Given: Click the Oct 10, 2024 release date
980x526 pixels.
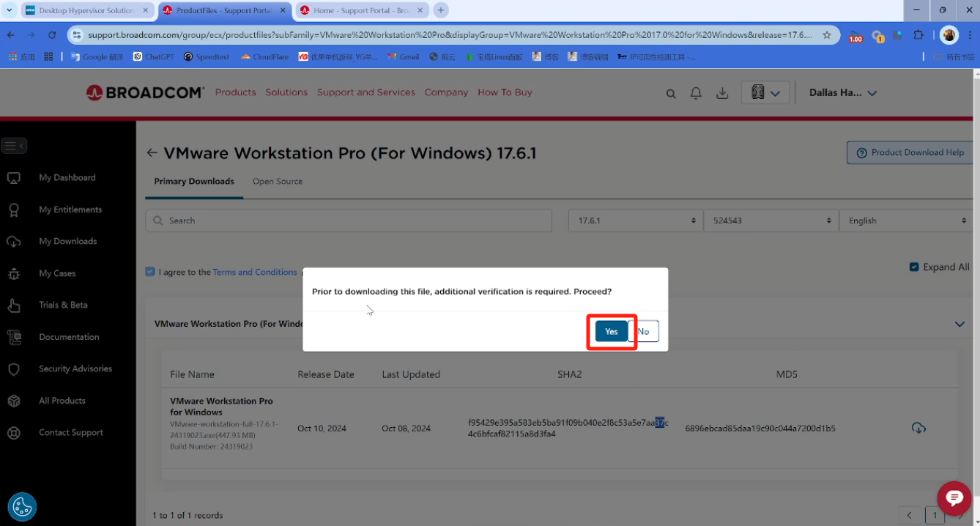Looking at the screenshot, I should pyautogui.click(x=322, y=429).
